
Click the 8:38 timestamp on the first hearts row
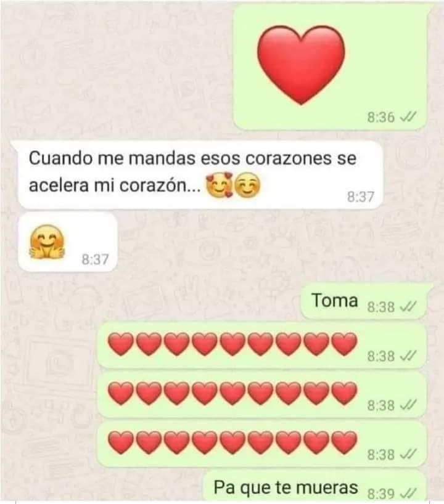tap(380, 356)
